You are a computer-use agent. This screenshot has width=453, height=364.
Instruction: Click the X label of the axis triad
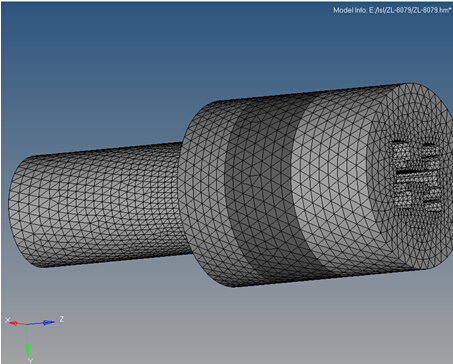tap(7, 320)
